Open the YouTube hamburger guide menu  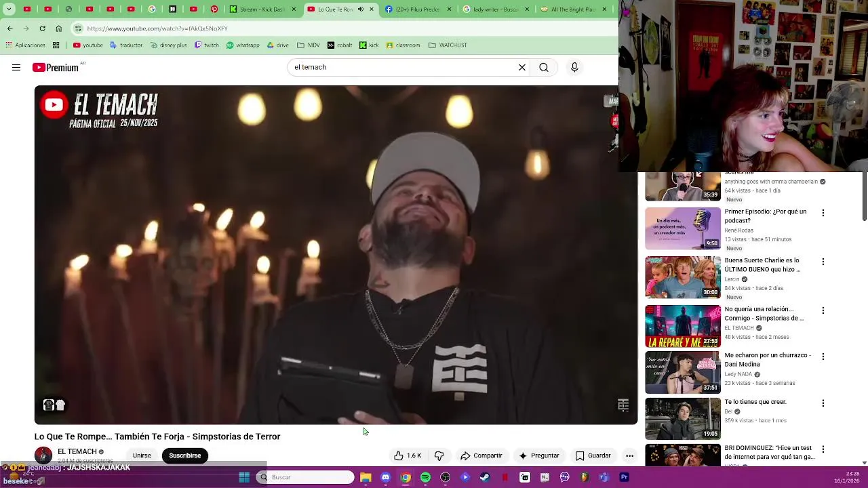tap(16, 67)
